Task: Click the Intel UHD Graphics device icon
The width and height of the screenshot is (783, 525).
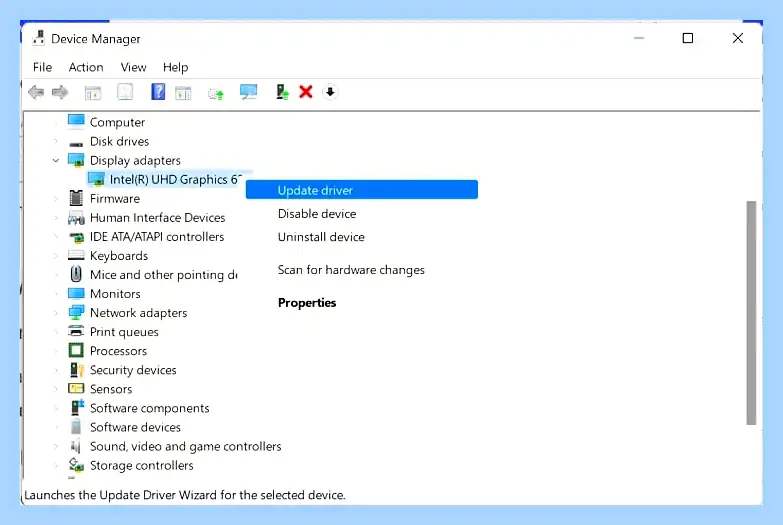Action: pyautogui.click(x=96, y=179)
